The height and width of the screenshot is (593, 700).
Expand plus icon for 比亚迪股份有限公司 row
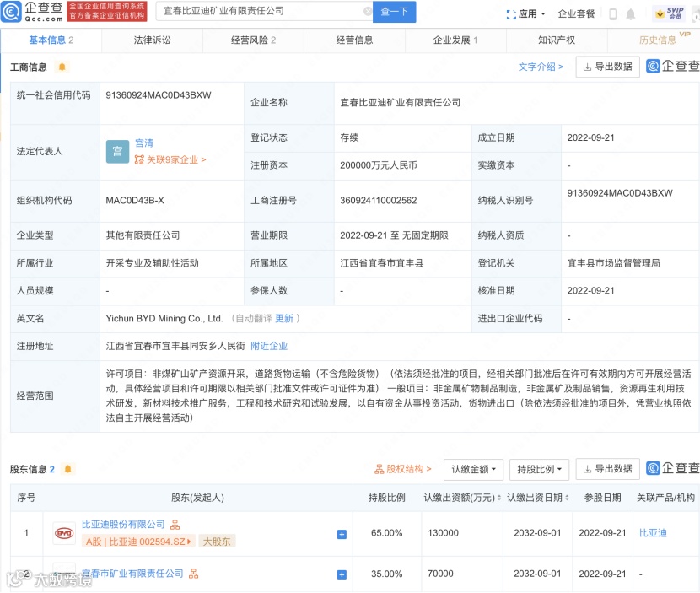click(342, 534)
